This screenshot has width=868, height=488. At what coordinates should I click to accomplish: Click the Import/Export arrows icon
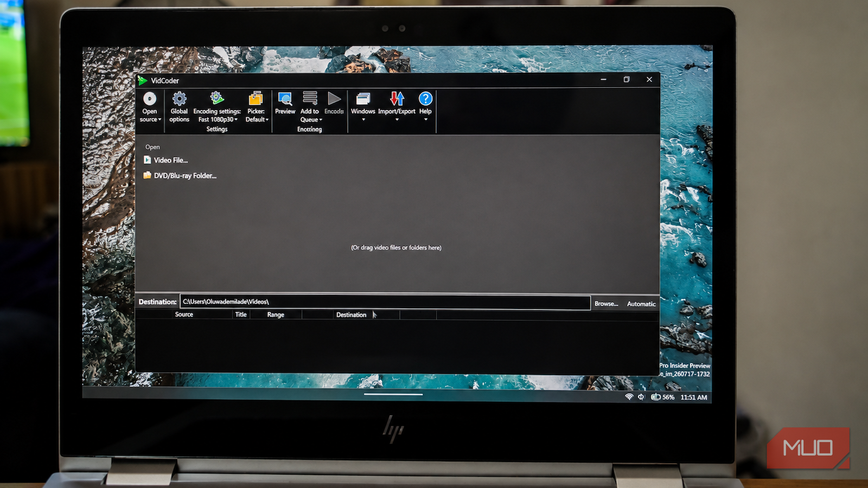[397, 99]
